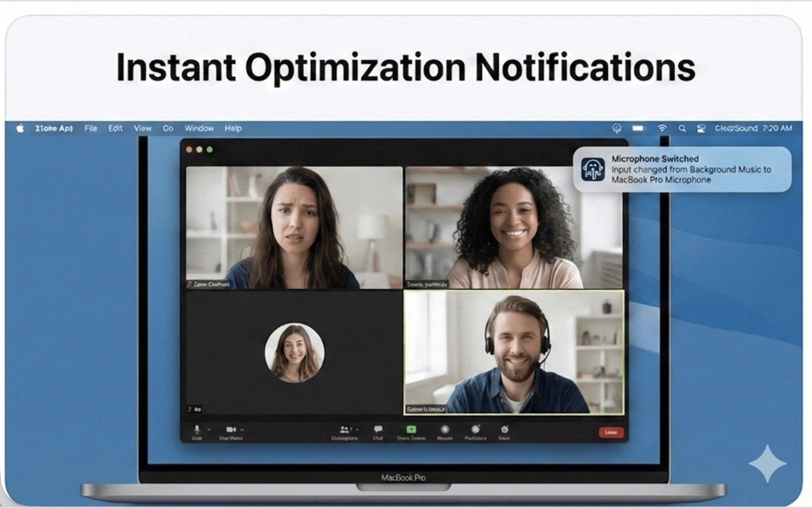Click the red Leave button
This screenshot has height=508, width=812.
[612, 432]
